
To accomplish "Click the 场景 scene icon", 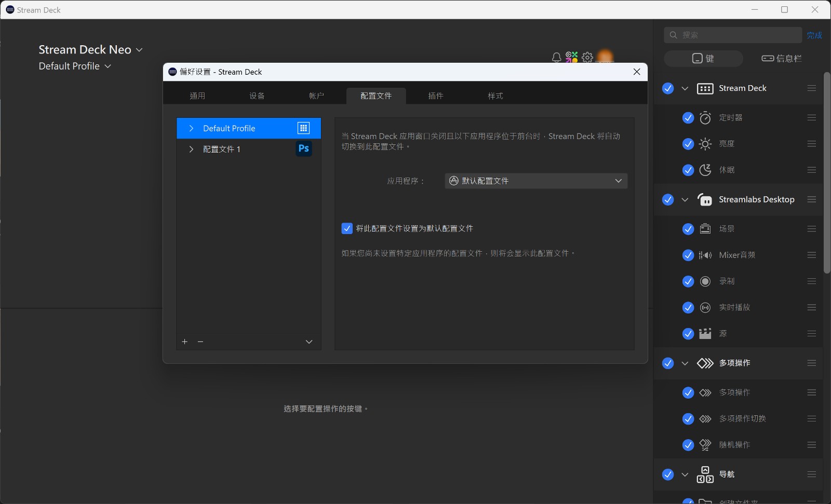I will (x=705, y=229).
